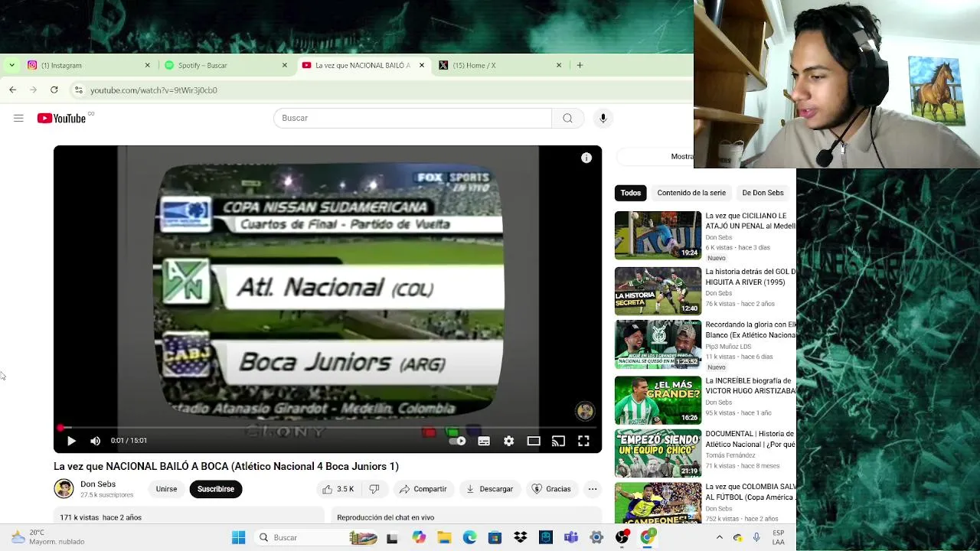Open player settings gear
Image resolution: width=980 pixels, height=551 pixels.
point(508,441)
